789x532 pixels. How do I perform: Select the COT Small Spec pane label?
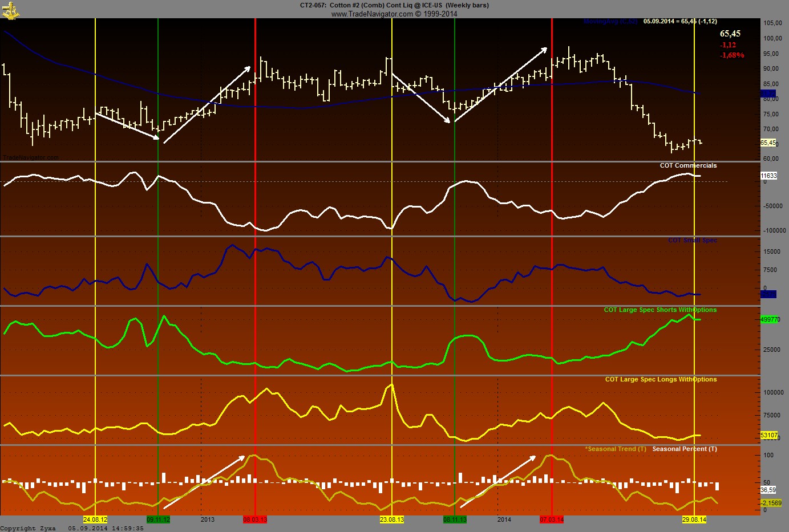pyautogui.click(x=693, y=240)
